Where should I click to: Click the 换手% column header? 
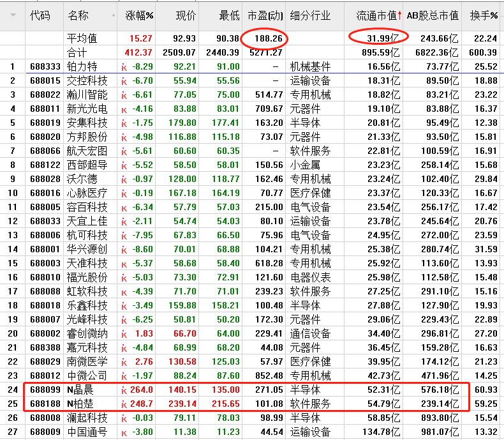tap(484, 15)
